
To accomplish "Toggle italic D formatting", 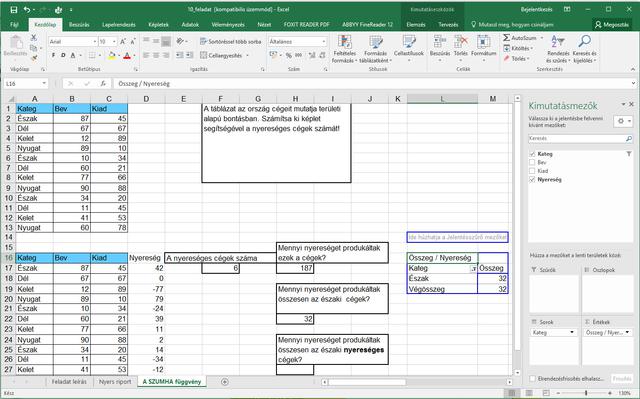I will click(63, 55).
